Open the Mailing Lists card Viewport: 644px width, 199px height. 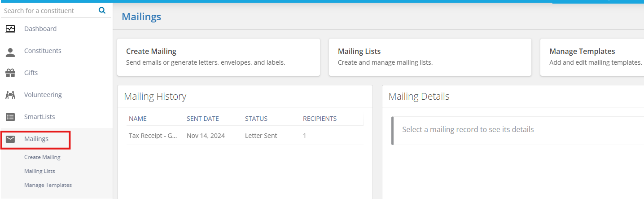(430, 57)
